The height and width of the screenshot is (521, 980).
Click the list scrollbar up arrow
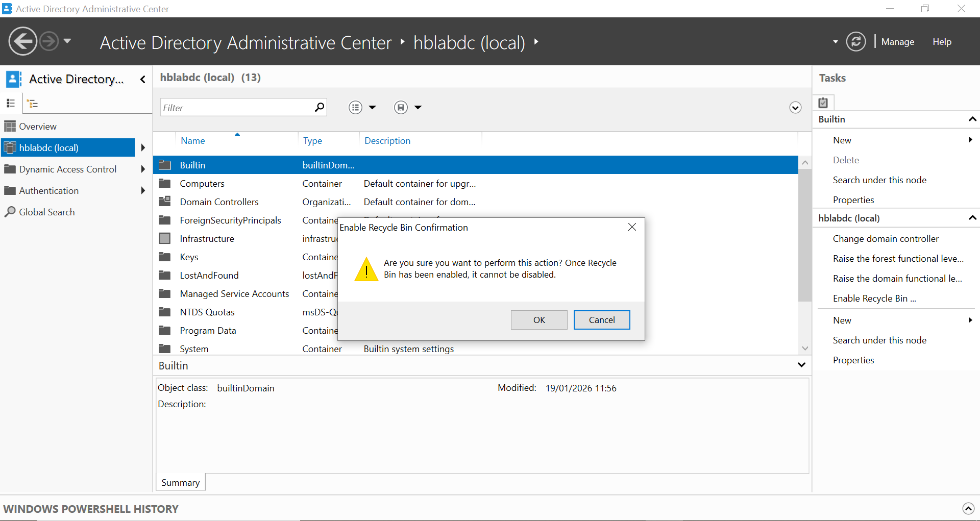click(x=805, y=163)
